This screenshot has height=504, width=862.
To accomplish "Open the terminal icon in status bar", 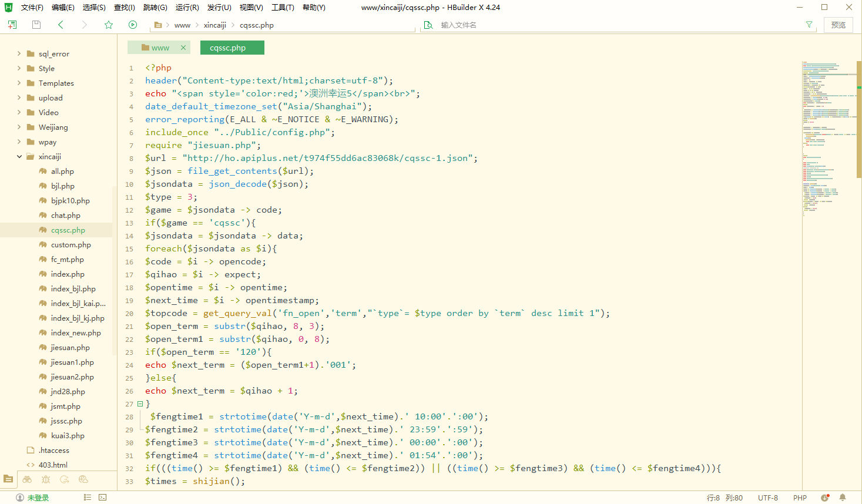I will tap(103, 498).
